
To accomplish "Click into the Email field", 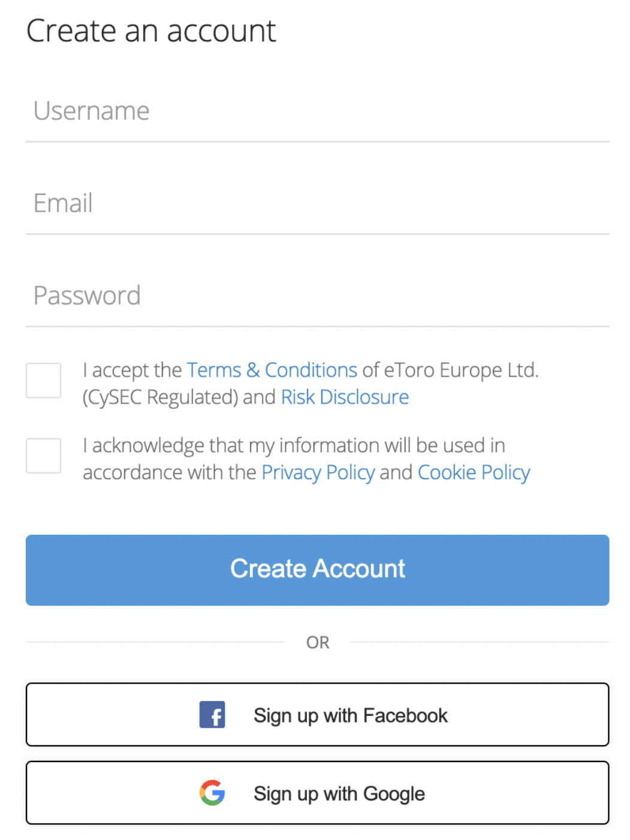I will [x=317, y=204].
